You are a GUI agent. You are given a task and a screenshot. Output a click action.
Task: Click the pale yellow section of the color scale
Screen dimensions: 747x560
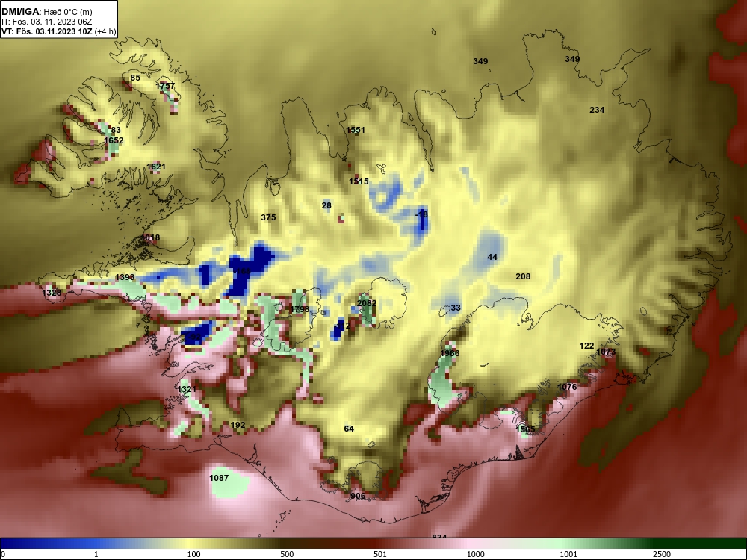[x=190, y=544]
